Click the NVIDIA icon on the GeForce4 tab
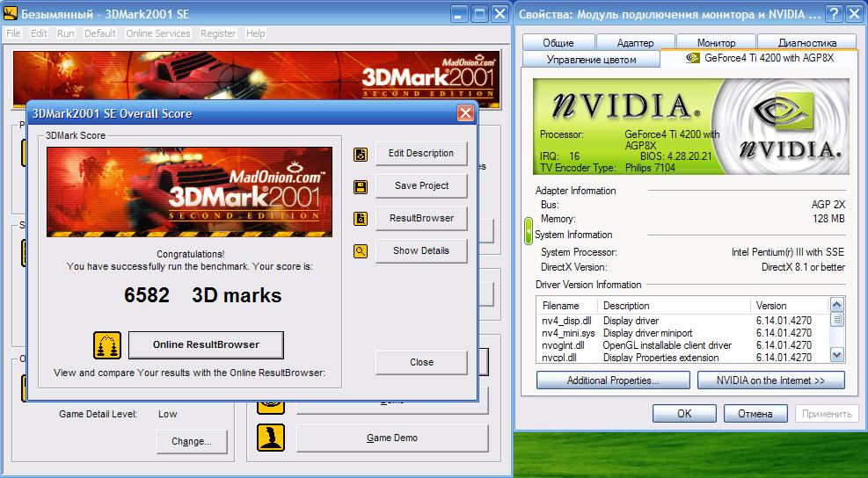This screenshot has height=478, width=868. click(x=692, y=57)
